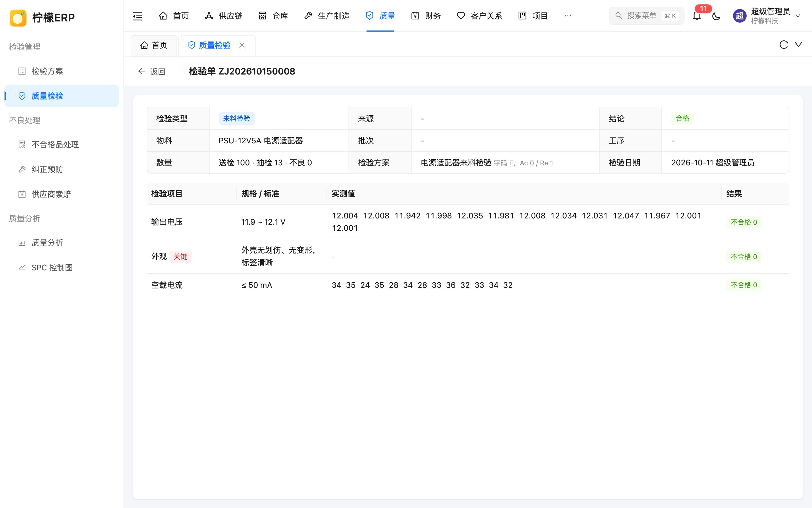812x508 pixels.
Task: Close the 质量检验 tab
Action: tap(242, 45)
